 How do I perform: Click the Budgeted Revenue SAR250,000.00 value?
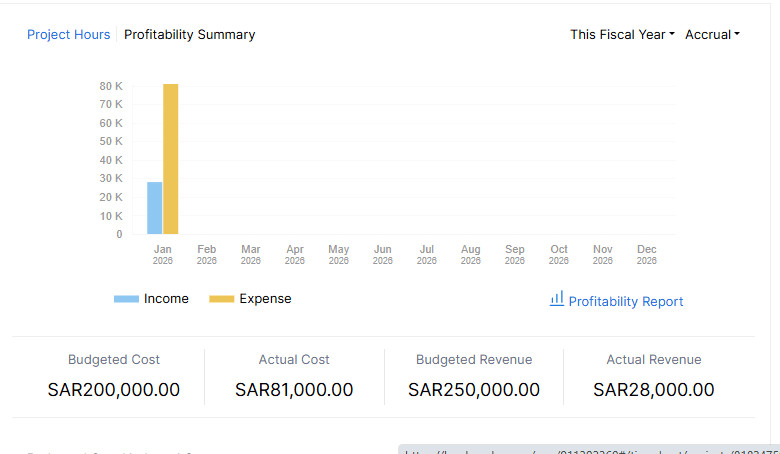pyautogui.click(x=474, y=390)
